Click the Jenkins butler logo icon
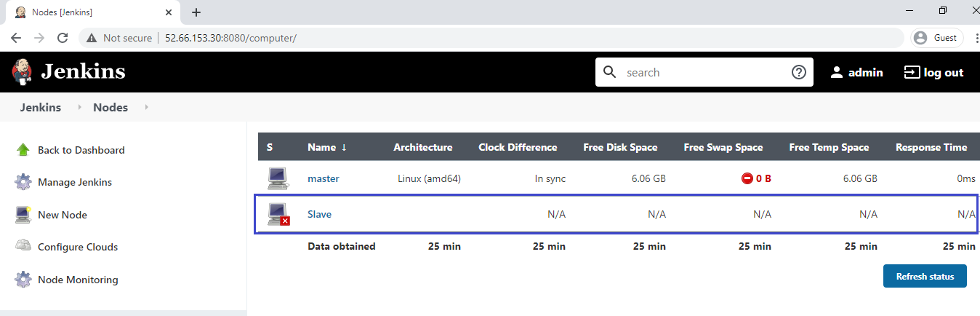Screen dimensions: 980x316 [22, 71]
